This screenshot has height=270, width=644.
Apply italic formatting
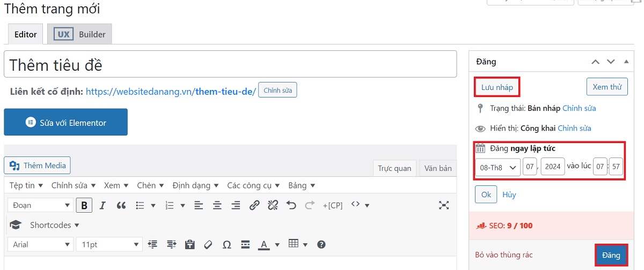[x=103, y=205]
